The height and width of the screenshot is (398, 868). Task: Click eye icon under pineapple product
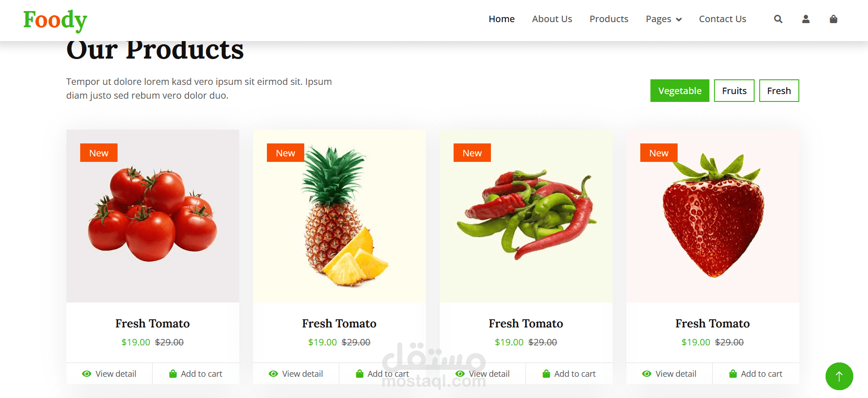tap(273, 374)
